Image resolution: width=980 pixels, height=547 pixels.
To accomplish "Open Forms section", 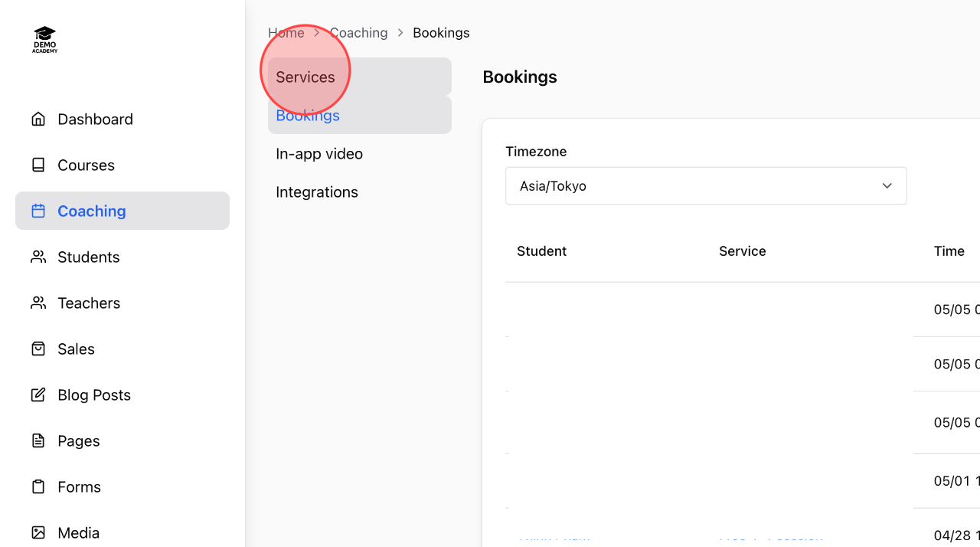I will 122,486.
